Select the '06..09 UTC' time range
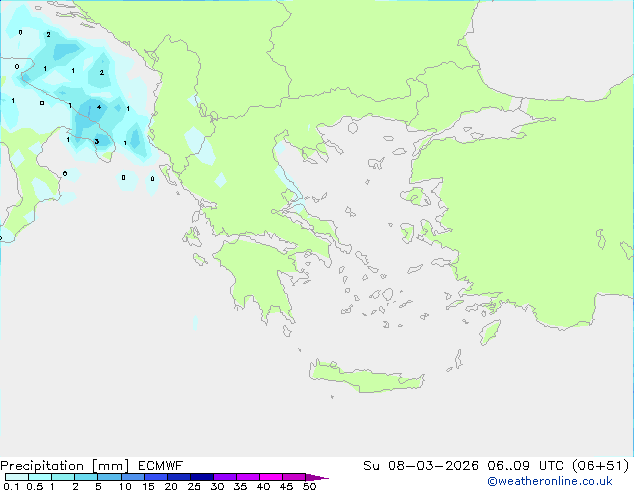 click(x=525, y=466)
